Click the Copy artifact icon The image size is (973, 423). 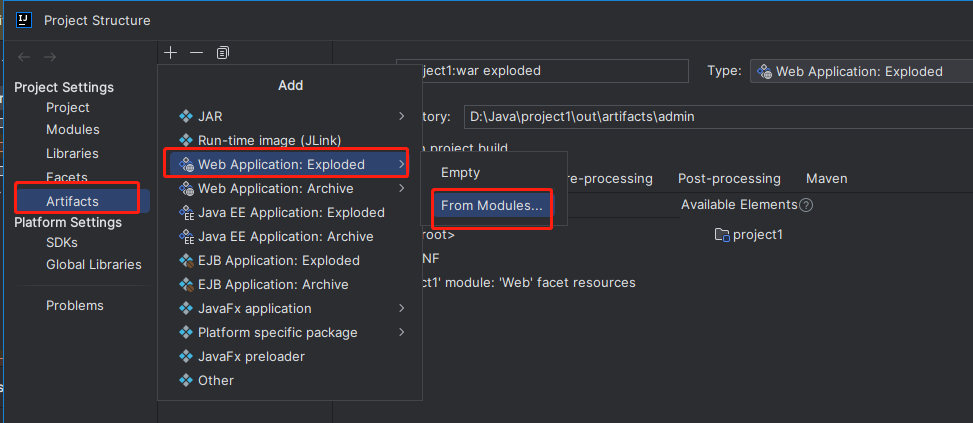222,52
